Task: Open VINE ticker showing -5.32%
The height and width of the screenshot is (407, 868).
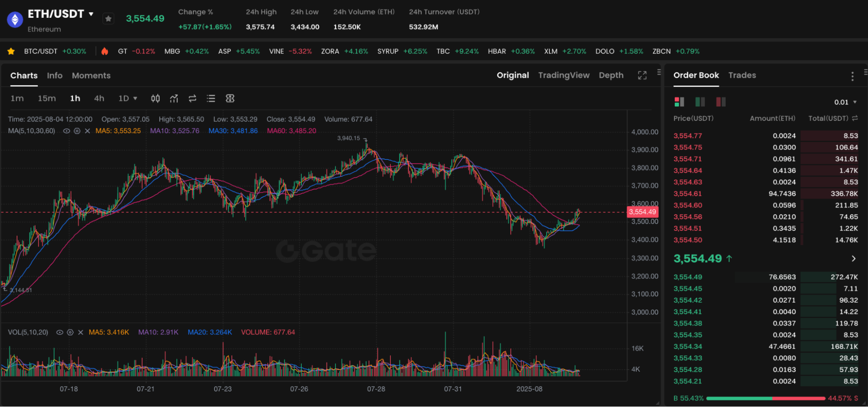Action: [x=290, y=51]
